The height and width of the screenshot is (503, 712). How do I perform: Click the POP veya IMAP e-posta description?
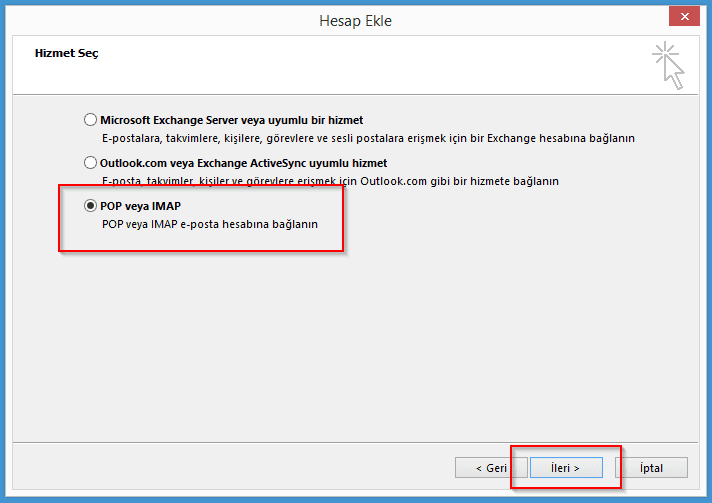210,224
